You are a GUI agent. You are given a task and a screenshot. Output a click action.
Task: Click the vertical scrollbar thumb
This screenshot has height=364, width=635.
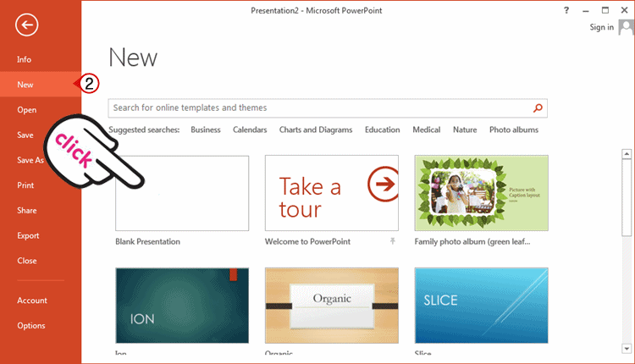[x=627, y=197]
